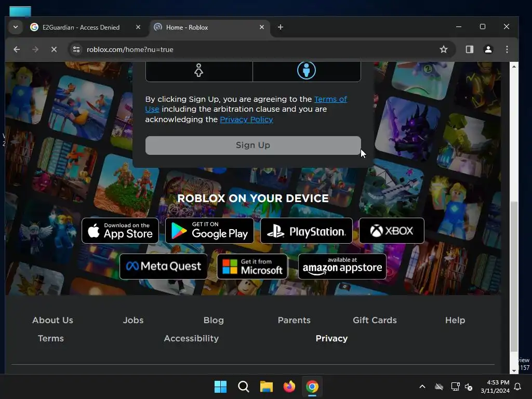Viewport: 532px width, 399px height.
Task: Show hidden system tray icons
Action: (x=422, y=387)
